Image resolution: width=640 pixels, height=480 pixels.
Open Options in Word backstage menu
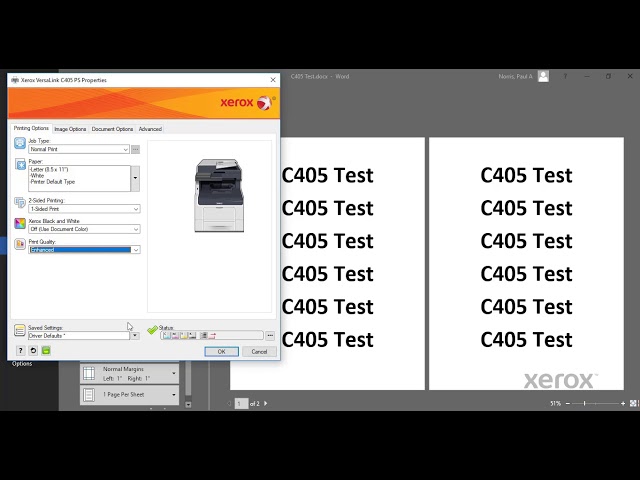22,364
